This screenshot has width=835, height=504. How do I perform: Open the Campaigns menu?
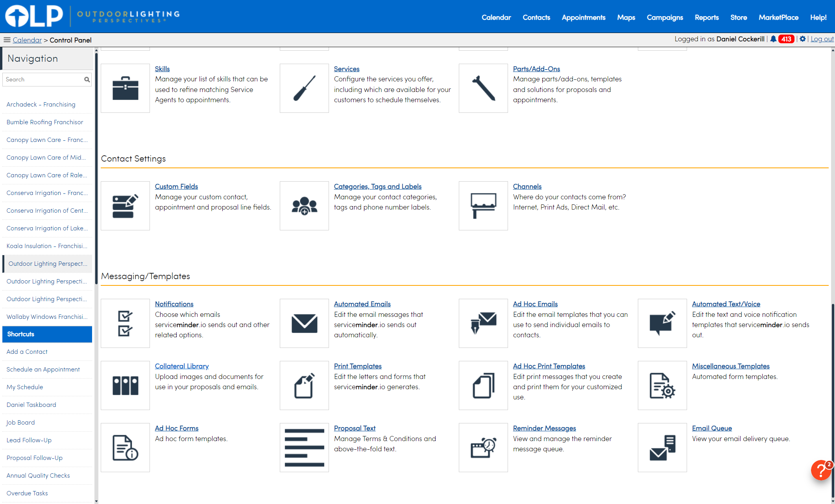(665, 17)
